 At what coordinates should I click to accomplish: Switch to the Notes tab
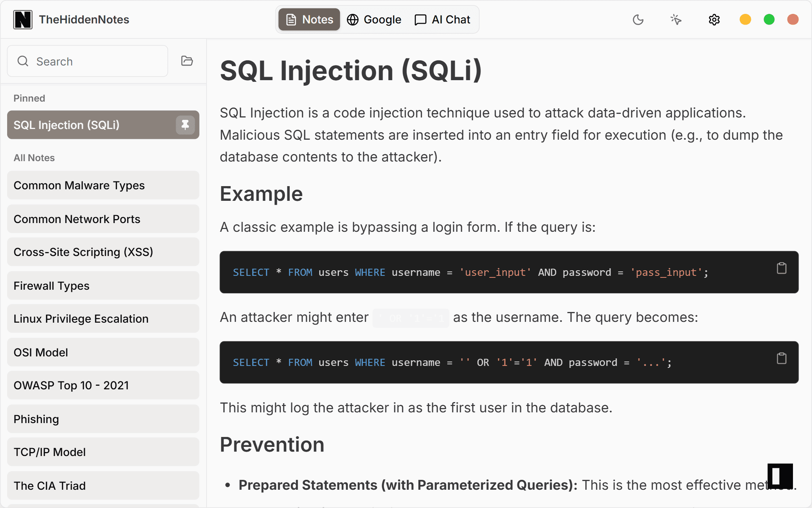(x=309, y=19)
